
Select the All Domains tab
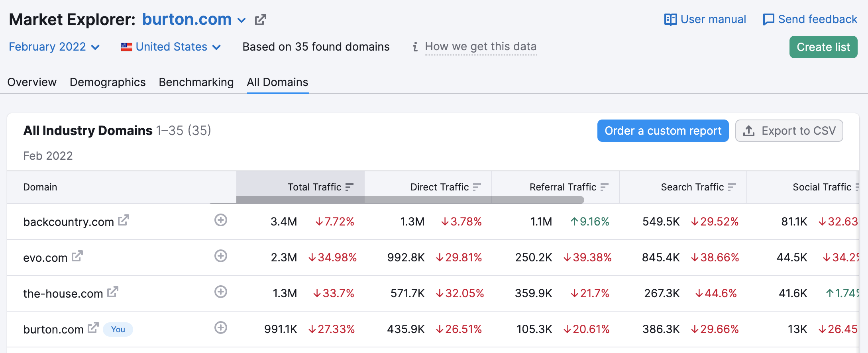(x=278, y=82)
